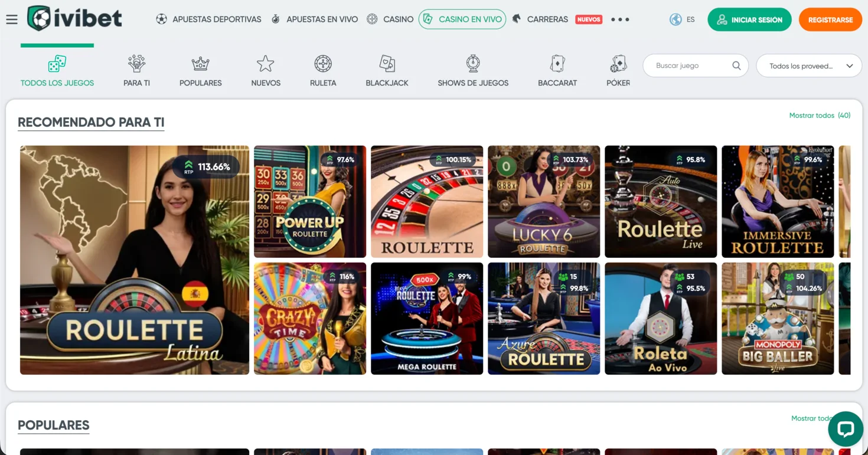Open the Monopoly Big Baller game
Viewport: 868px width, 455px height.
pyautogui.click(x=778, y=319)
